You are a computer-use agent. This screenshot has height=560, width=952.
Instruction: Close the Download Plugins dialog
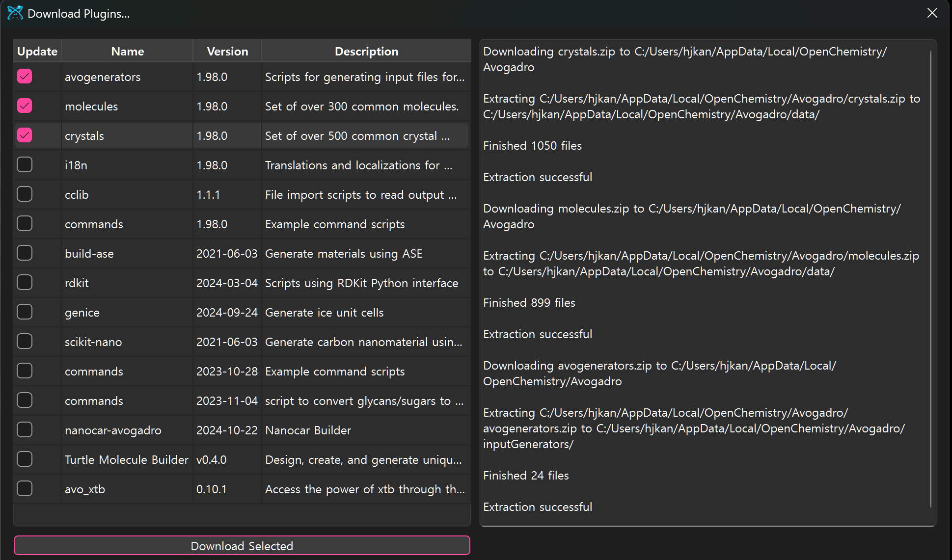coord(932,13)
